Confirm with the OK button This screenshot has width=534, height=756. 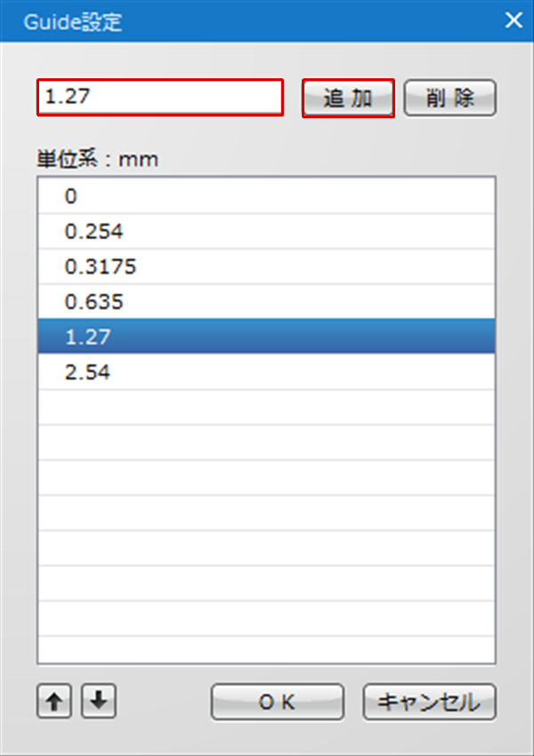click(x=278, y=702)
